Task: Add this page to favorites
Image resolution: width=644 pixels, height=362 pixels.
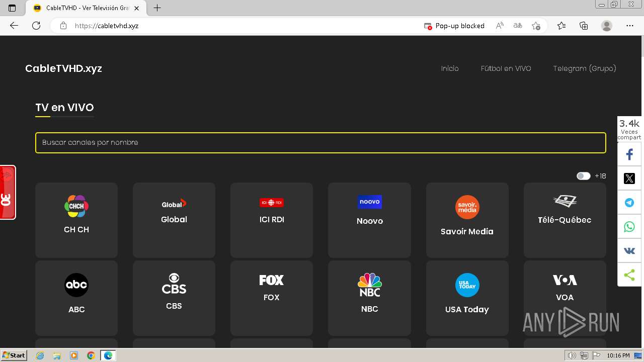Action: pos(536,26)
